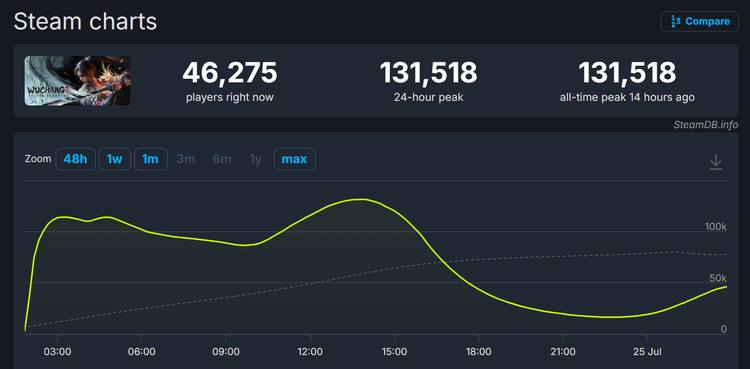Viewport: 750px width, 369px height.
Task: Click the disabled 1y zoom option
Action: 256,159
